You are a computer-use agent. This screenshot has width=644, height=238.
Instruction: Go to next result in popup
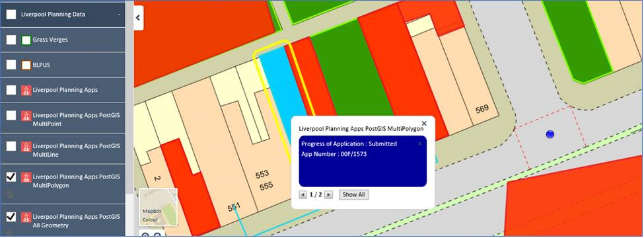(328, 195)
